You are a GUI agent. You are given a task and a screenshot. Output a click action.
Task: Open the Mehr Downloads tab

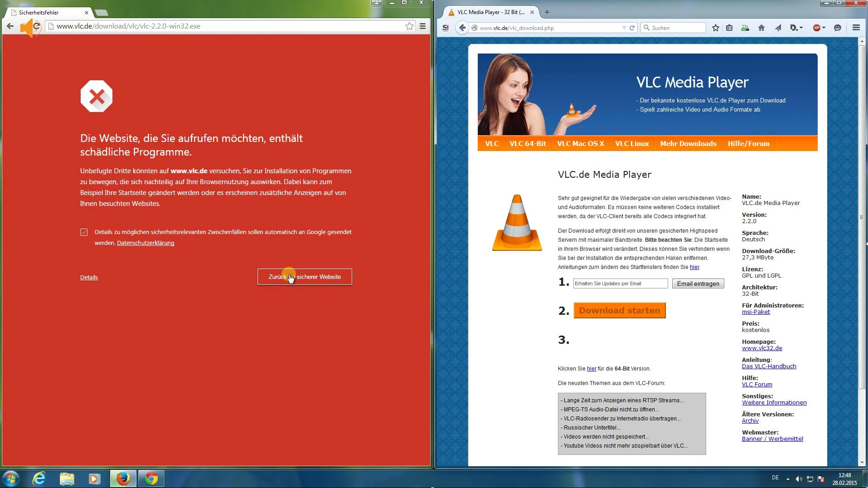(x=688, y=143)
